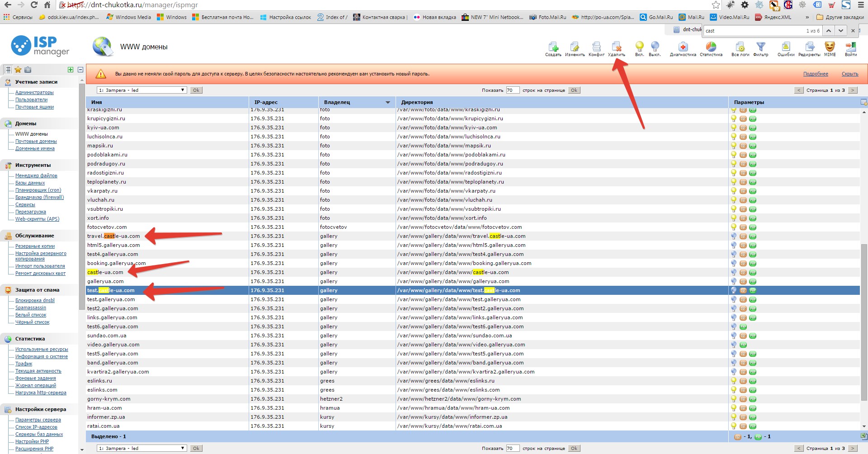The height and width of the screenshot is (454, 868).
Task: Switch sidebar to the list view tab
Action: tap(8, 70)
